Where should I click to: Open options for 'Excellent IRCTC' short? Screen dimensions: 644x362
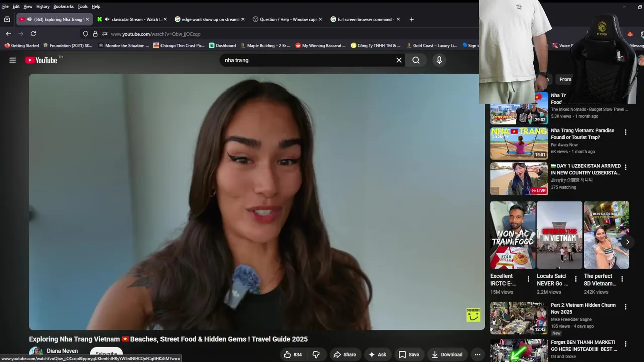click(528, 279)
